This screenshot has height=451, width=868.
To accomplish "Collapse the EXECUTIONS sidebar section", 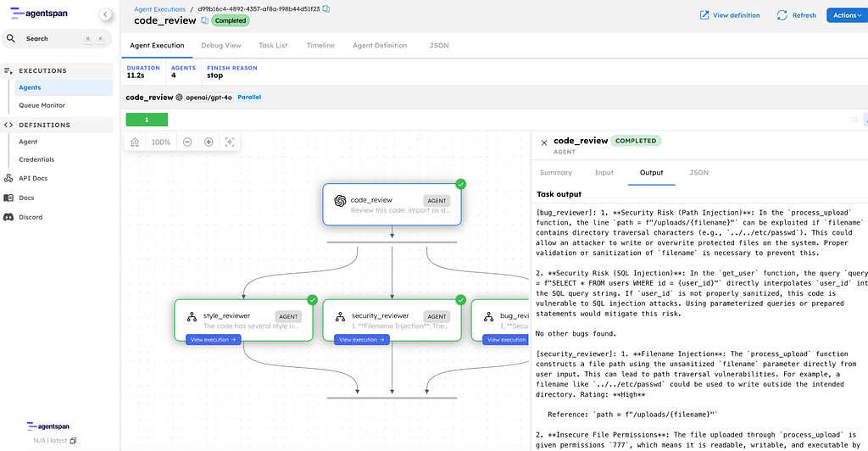I will [x=42, y=70].
